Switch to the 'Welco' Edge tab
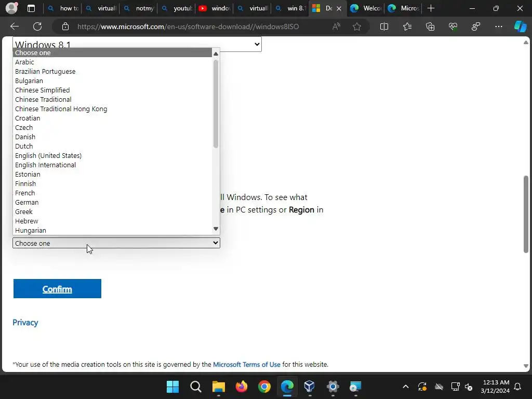The height and width of the screenshot is (399, 532). 365,8
